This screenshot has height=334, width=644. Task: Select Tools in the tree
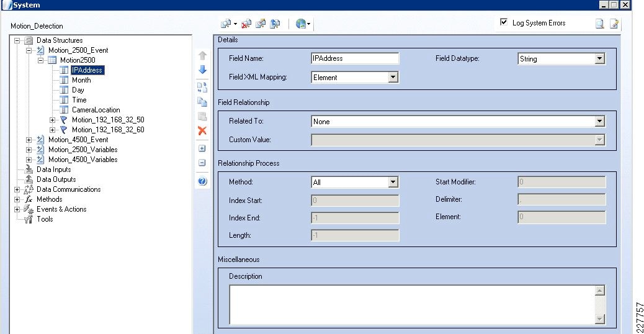(x=45, y=219)
